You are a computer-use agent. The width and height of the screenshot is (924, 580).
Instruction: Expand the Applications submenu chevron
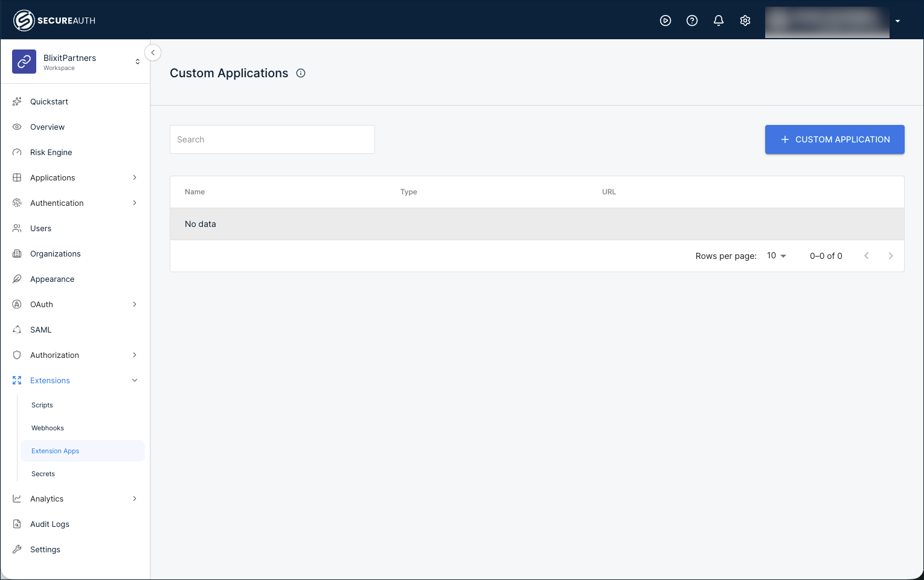click(x=135, y=177)
